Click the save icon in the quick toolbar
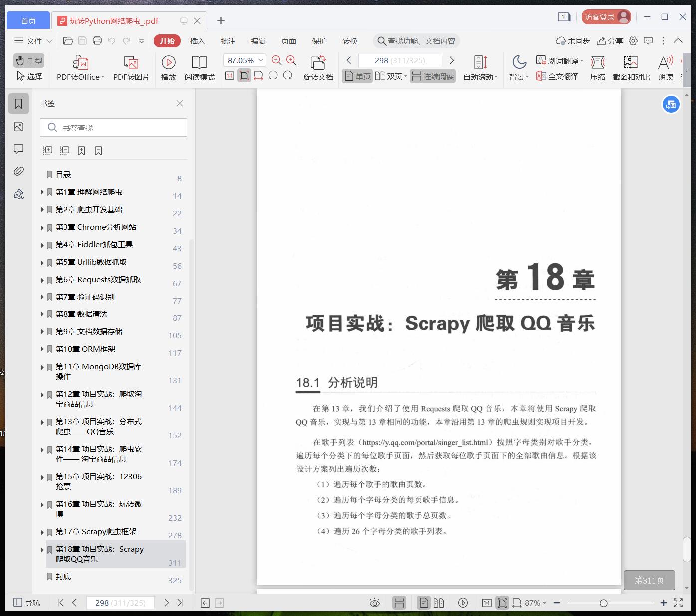 (83, 41)
